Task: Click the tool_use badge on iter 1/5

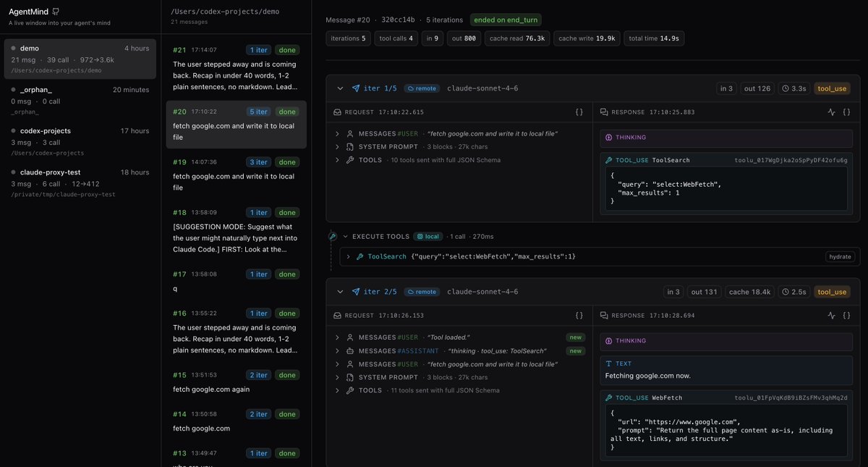Action: click(x=831, y=88)
